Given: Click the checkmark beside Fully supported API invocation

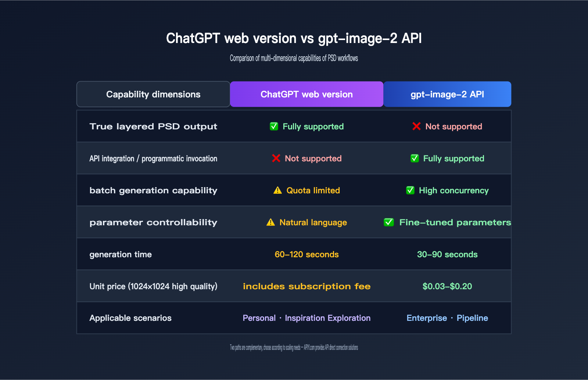Looking at the screenshot, I should (415, 158).
